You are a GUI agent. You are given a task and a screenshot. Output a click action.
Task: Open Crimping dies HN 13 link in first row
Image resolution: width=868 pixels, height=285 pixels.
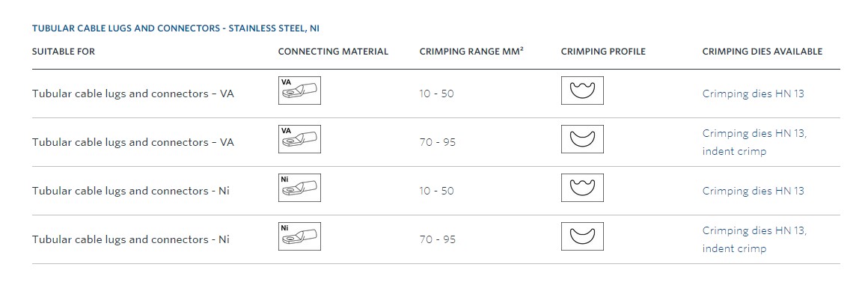point(754,94)
